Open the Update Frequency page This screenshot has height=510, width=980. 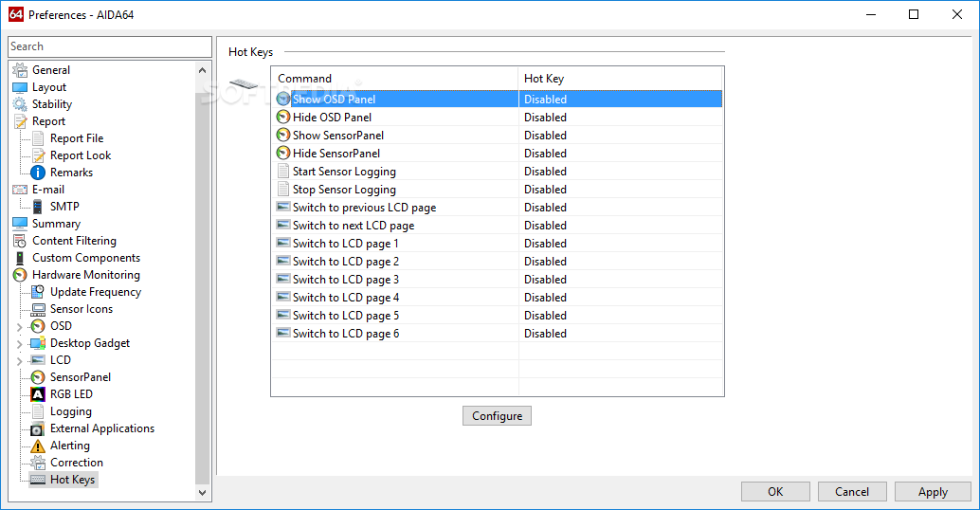pyautogui.click(x=96, y=292)
